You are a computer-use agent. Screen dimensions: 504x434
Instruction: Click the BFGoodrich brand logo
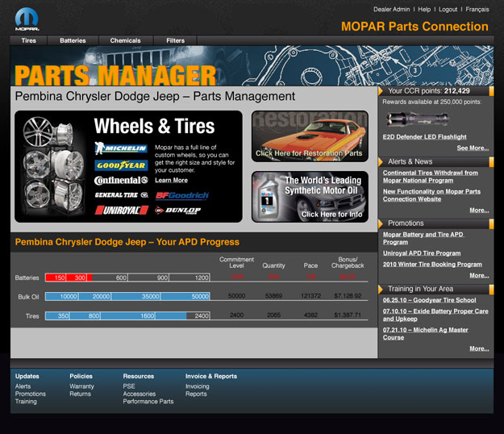[x=182, y=195]
